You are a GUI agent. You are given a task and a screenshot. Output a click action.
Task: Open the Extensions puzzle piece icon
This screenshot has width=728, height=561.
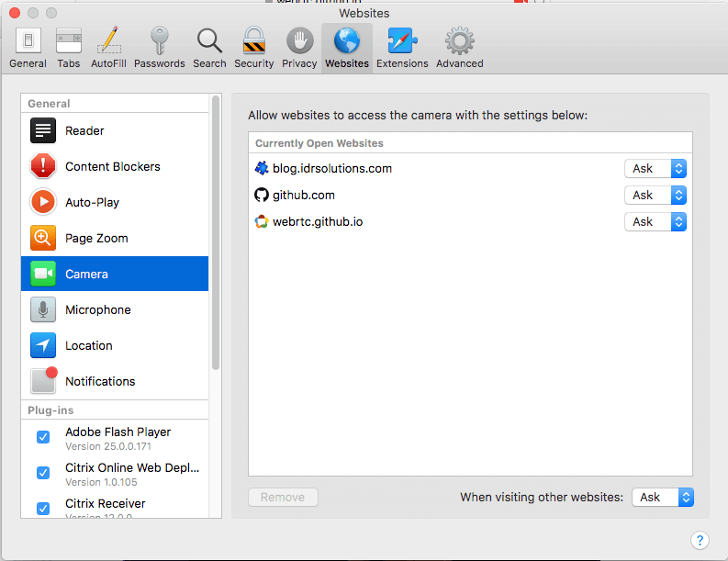coord(402,41)
